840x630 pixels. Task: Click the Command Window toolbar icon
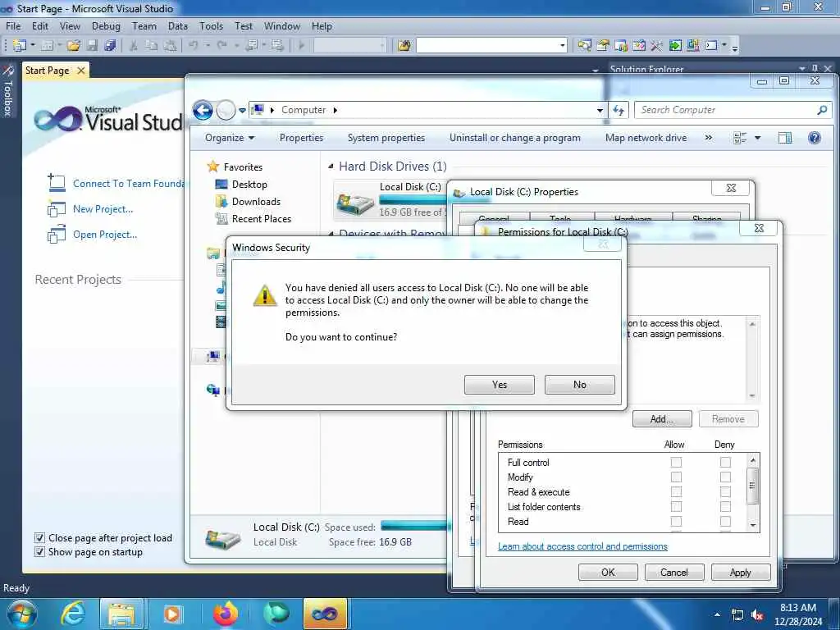click(x=711, y=46)
